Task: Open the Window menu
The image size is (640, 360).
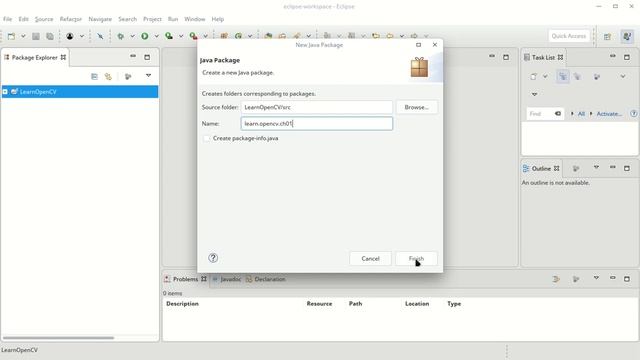Action: pos(195,19)
